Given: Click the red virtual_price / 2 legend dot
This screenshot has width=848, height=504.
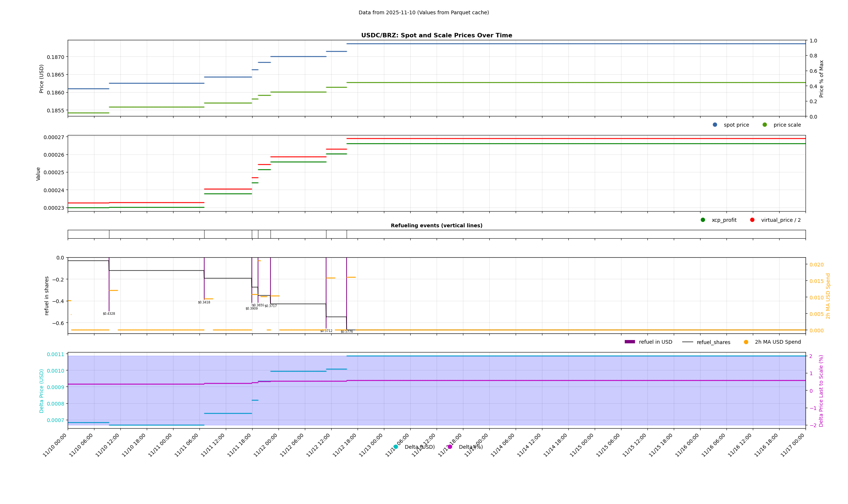Looking at the screenshot, I should point(752,220).
